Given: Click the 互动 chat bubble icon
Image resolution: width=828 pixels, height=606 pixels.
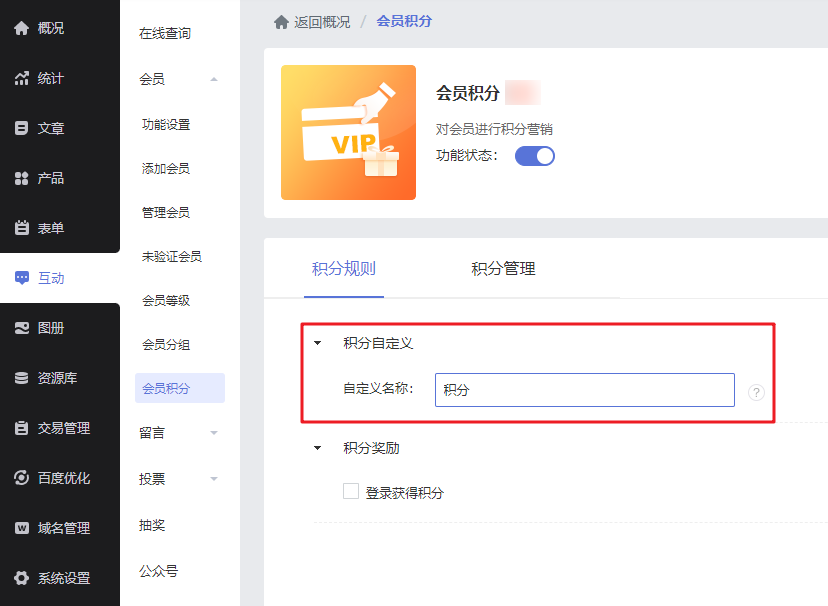Looking at the screenshot, I should (22, 278).
